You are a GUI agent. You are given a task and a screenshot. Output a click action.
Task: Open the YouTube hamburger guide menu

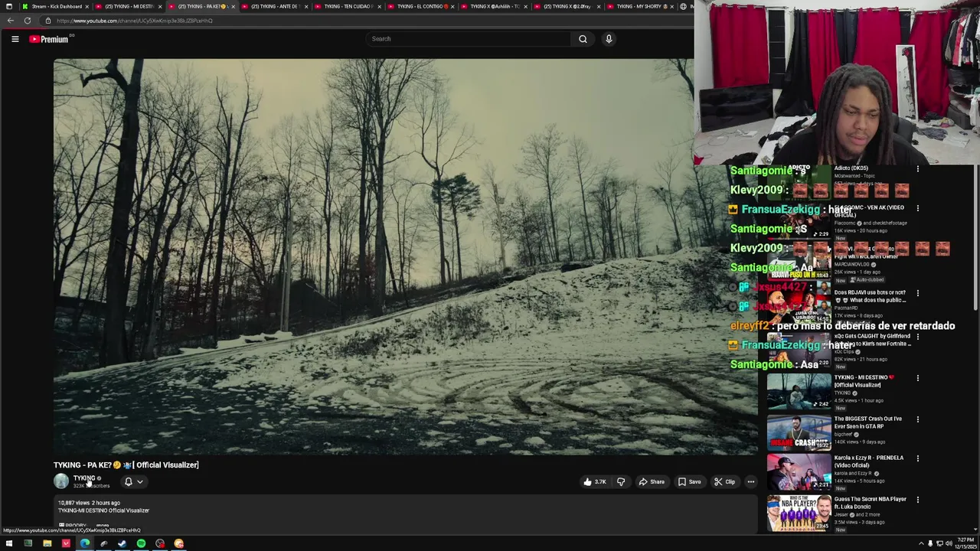tap(15, 39)
